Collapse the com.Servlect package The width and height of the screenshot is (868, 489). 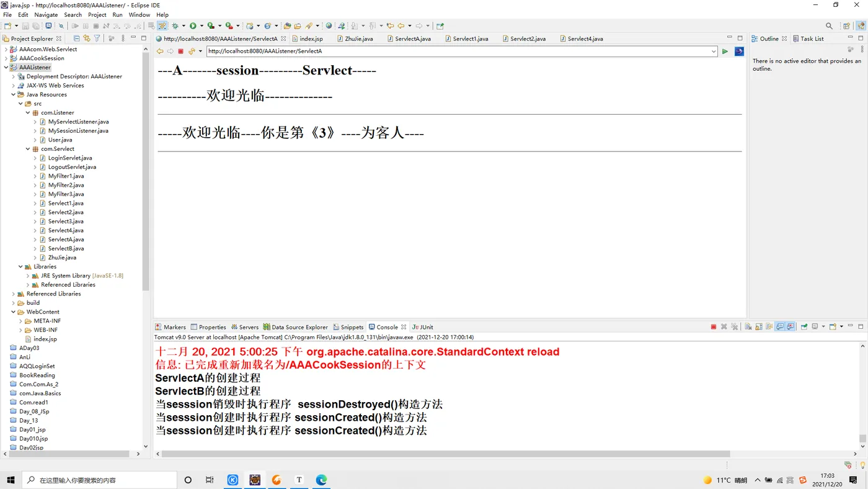(28, 149)
